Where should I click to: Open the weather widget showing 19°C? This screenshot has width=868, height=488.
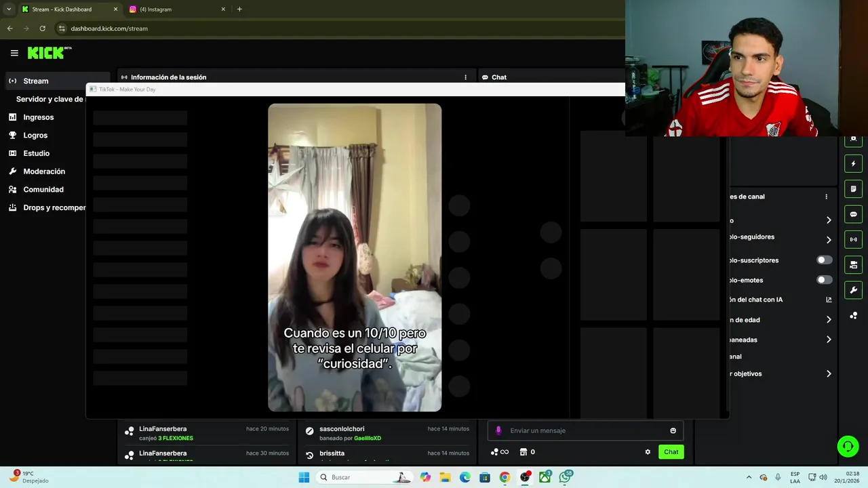pos(30,477)
